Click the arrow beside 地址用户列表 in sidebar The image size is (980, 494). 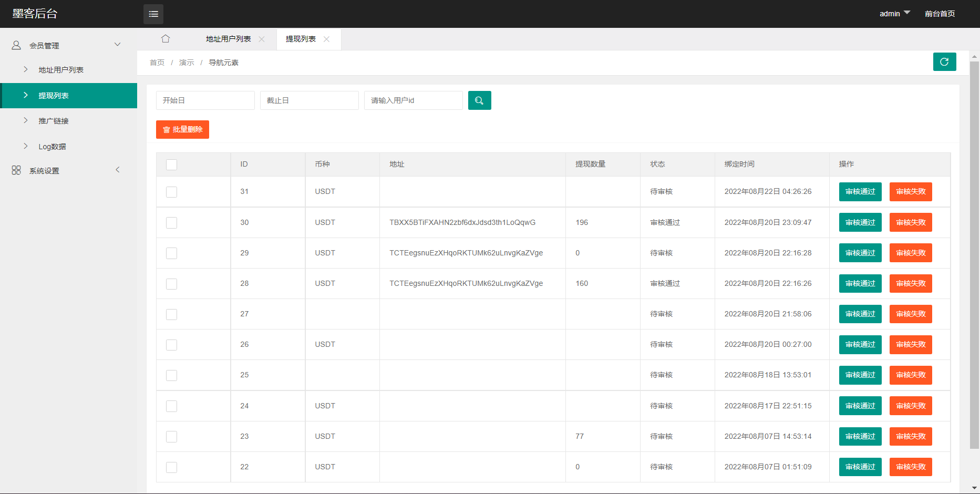tap(25, 69)
